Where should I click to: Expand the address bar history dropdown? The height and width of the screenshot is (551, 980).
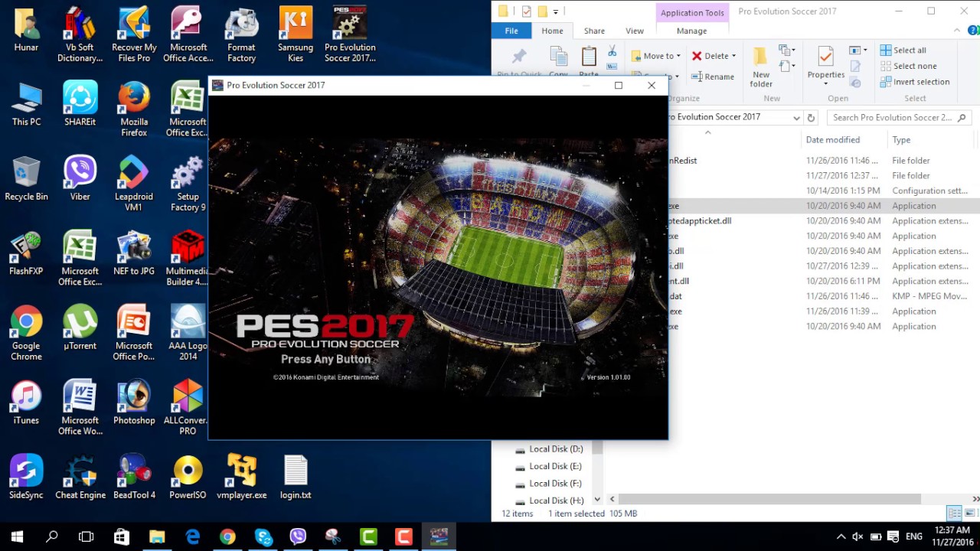point(796,118)
